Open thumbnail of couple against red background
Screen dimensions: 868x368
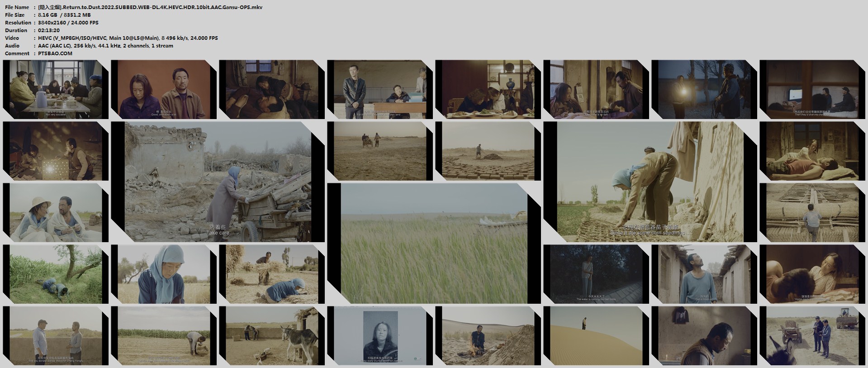coord(164,90)
